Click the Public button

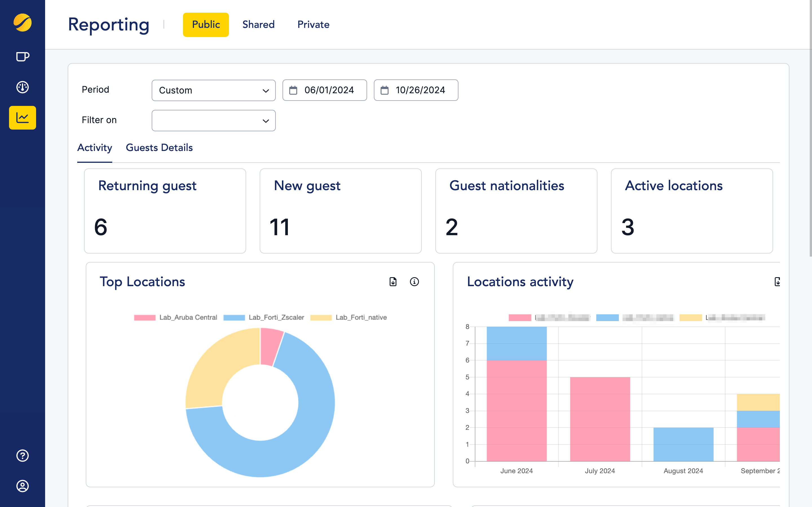206,25
